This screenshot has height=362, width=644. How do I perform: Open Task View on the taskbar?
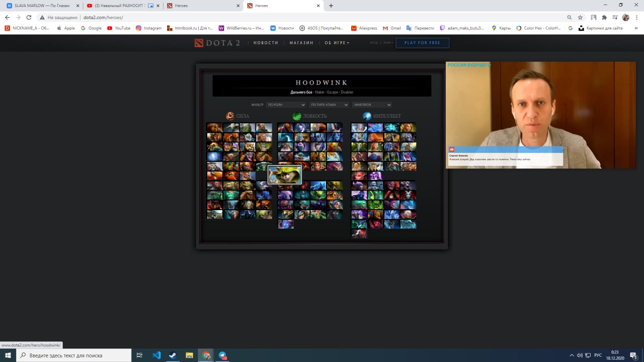tap(139, 355)
